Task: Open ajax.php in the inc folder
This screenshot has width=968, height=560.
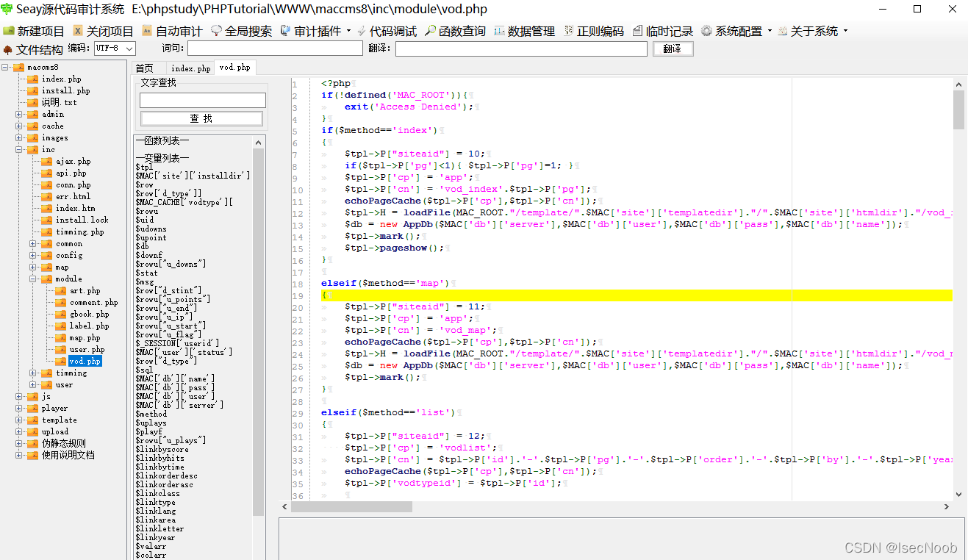Action: click(73, 161)
